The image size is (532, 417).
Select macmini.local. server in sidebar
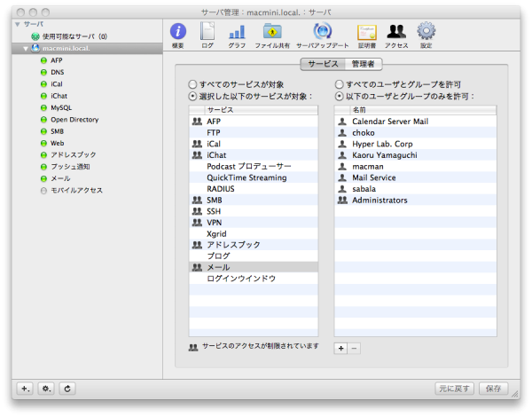[x=87, y=48]
